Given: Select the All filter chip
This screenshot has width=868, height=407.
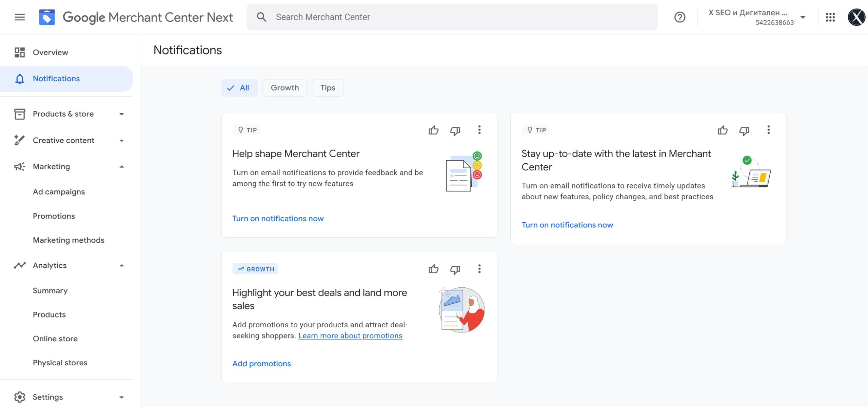Looking at the screenshot, I should (239, 88).
